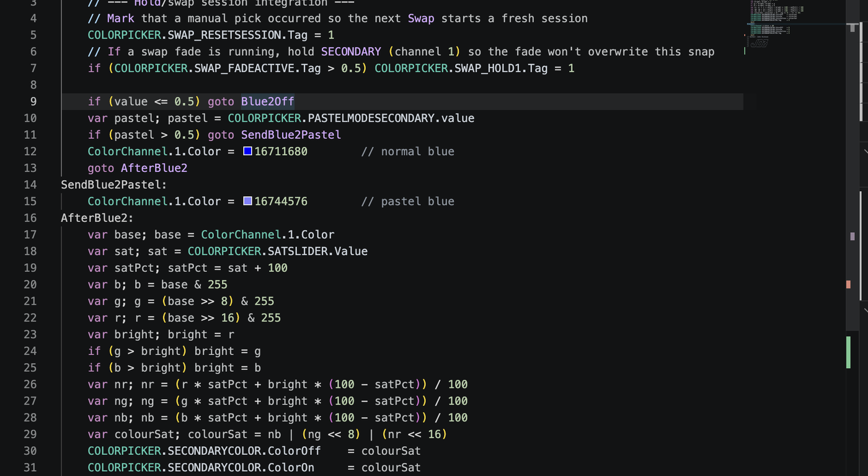868x476 pixels.
Task: Click ColorOff on line 30
Action: pos(294,451)
